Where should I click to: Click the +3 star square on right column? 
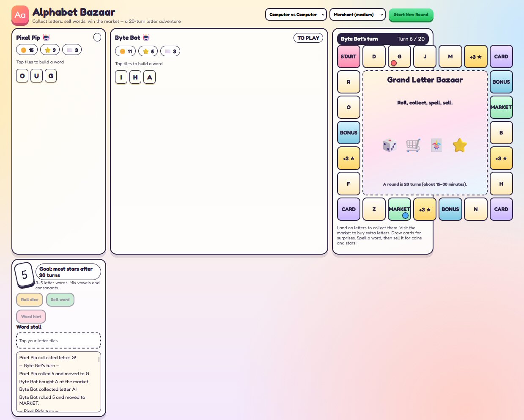pyautogui.click(x=501, y=158)
